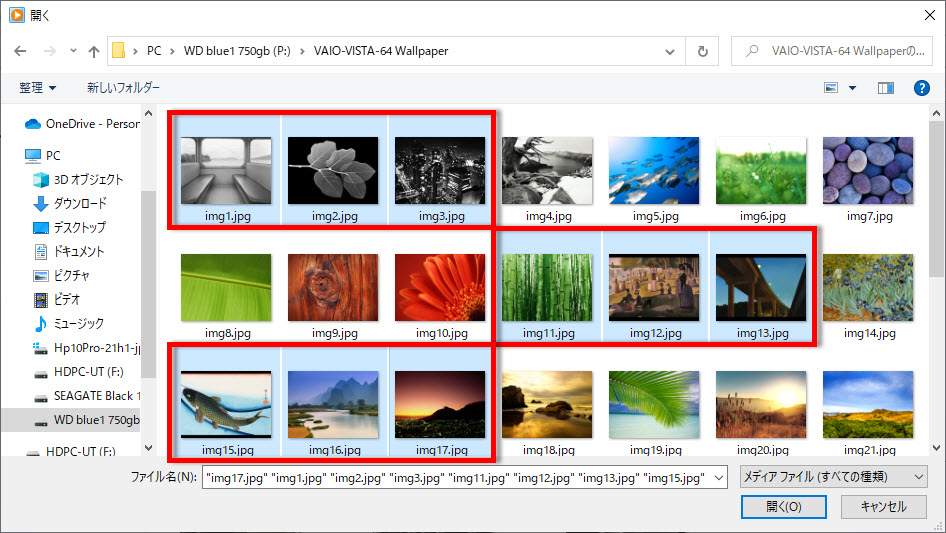Open the Organize menu

pos(38,88)
